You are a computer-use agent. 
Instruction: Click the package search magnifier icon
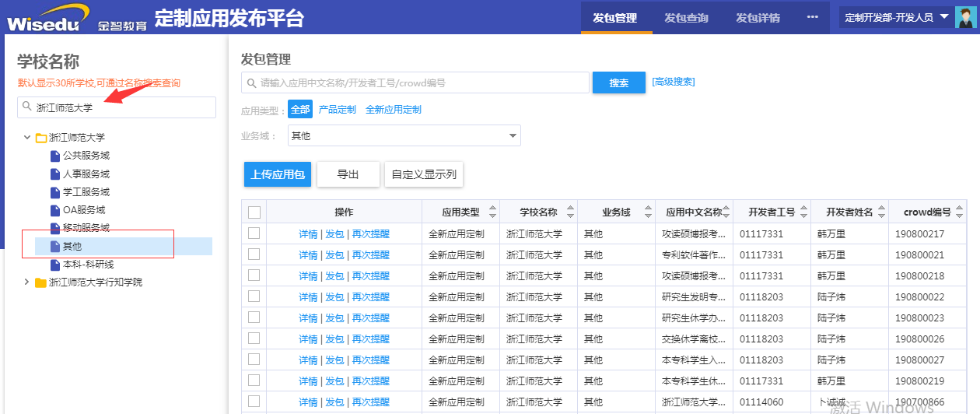(x=251, y=82)
